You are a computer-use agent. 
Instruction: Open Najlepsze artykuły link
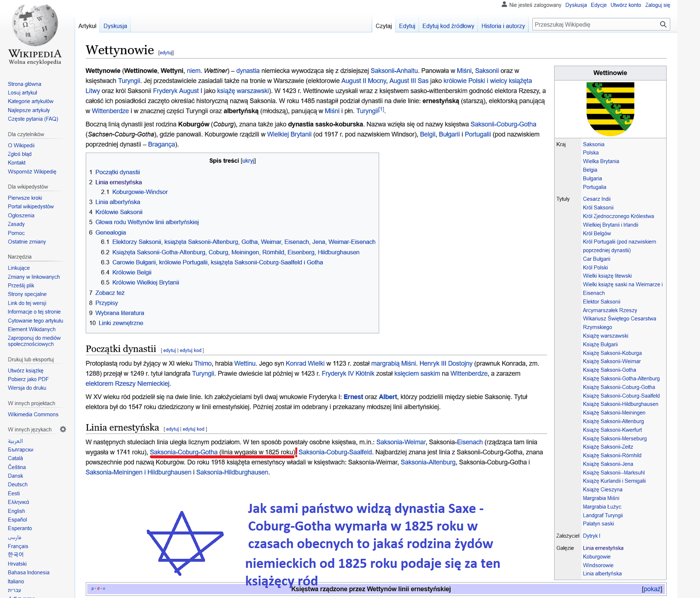29,110
